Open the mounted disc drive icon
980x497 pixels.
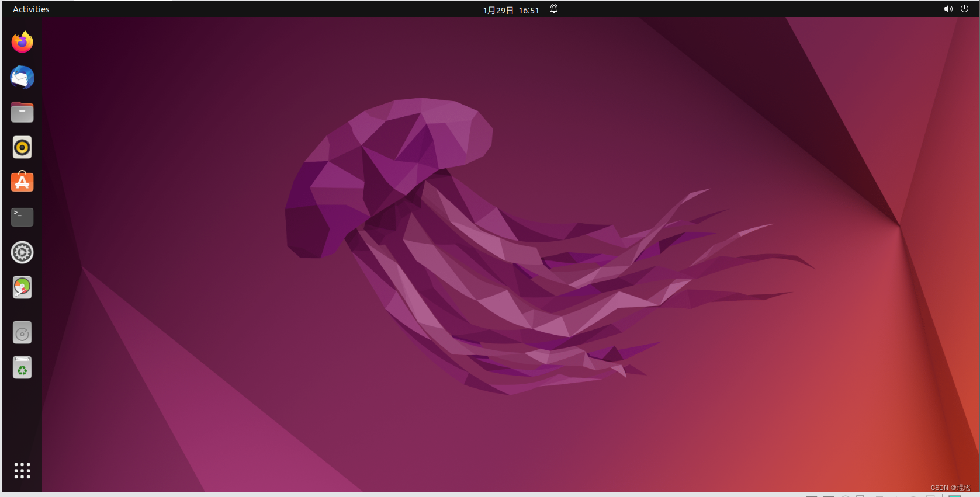click(22, 333)
